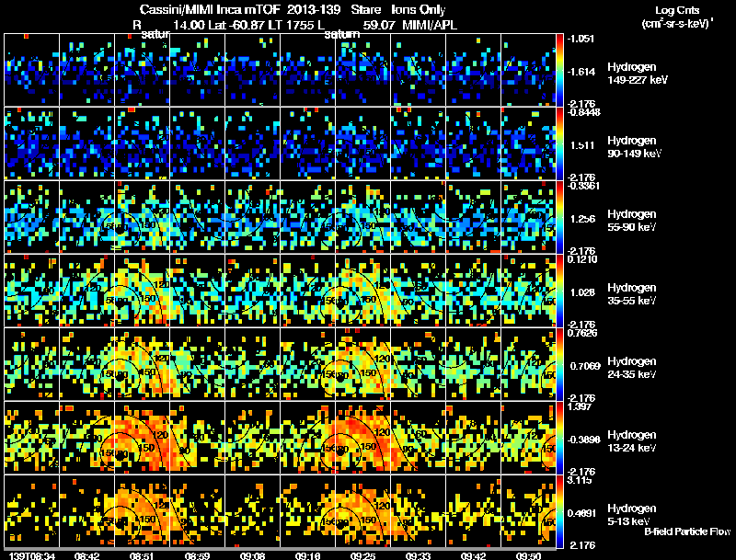Screen dimensions: 736x560
Task: Open the 5-13 keV image at 08:51
Action: click(142, 511)
